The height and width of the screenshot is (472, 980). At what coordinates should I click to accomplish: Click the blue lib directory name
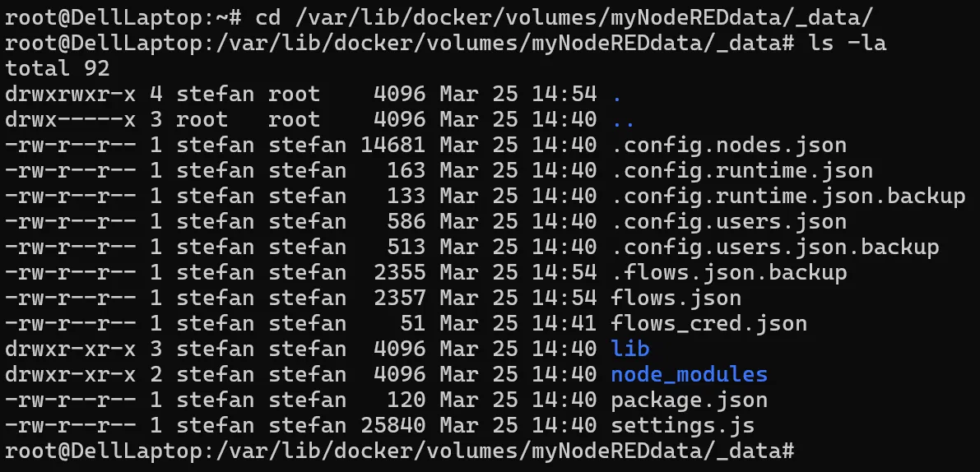[630, 349]
